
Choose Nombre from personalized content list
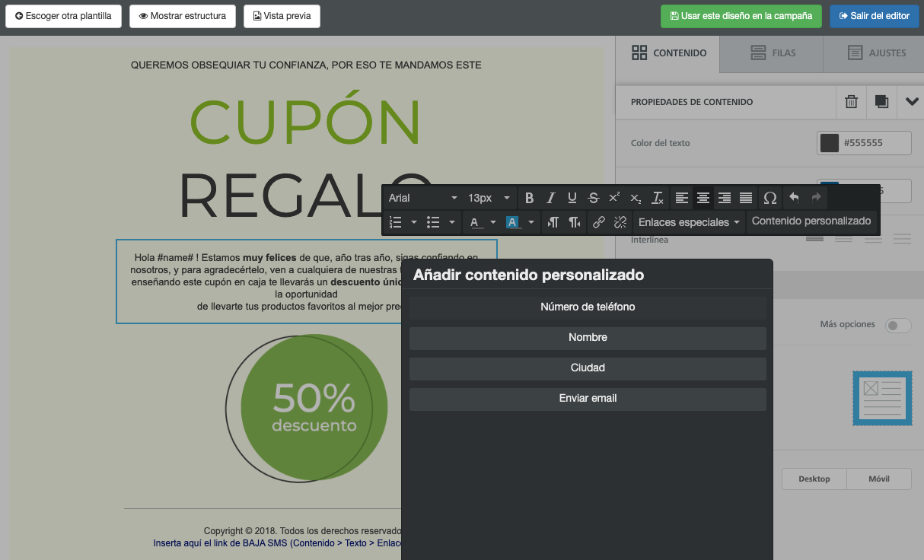point(588,338)
